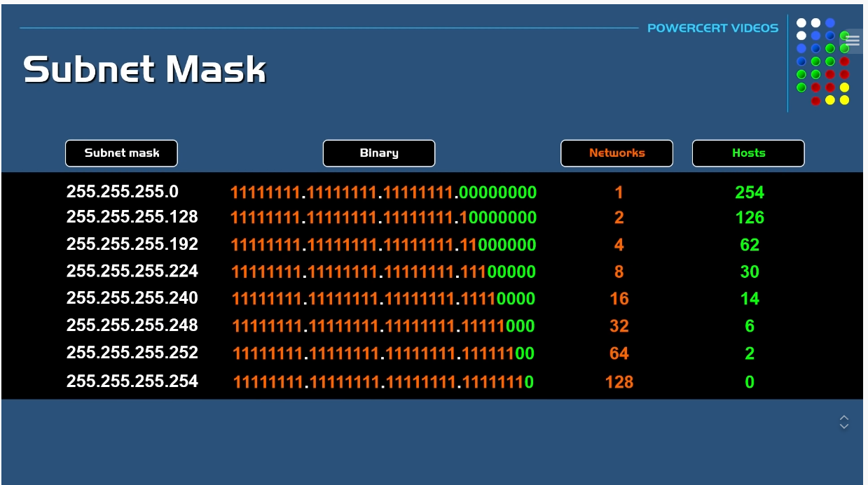Click the Subnet mask column header

coord(121,153)
